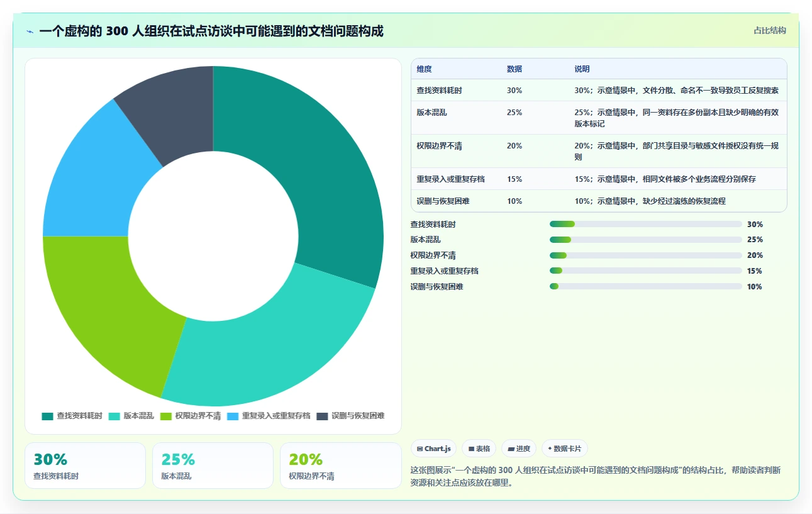The width and height of the screenshot is (812, 514).
Task: Click the 查找资料耗时 progress bar
Action: pyautogui.click(x=646, y=224)
